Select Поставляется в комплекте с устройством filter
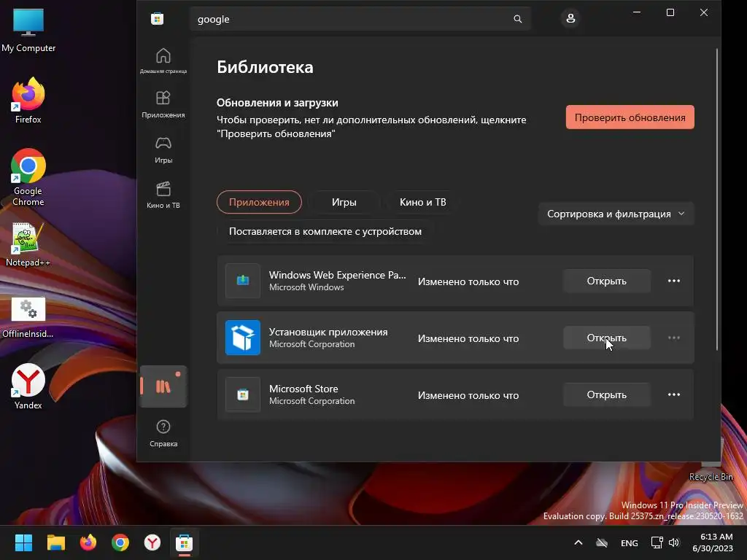The width and height of the screenshot is (747, 560). tap(325, 231)
